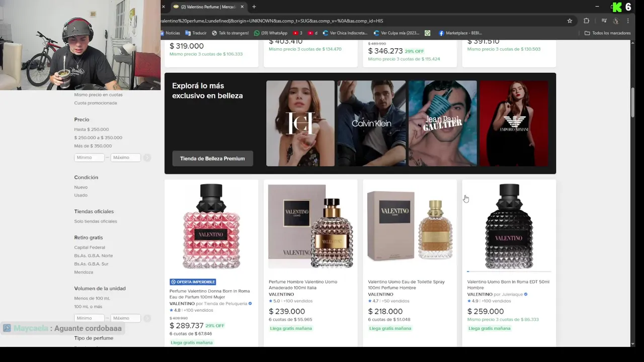Image resolution: width=644 pixels, height=362 pixels.
Task: Click the $ 319.000 price at top
Action: pos(187,46)
